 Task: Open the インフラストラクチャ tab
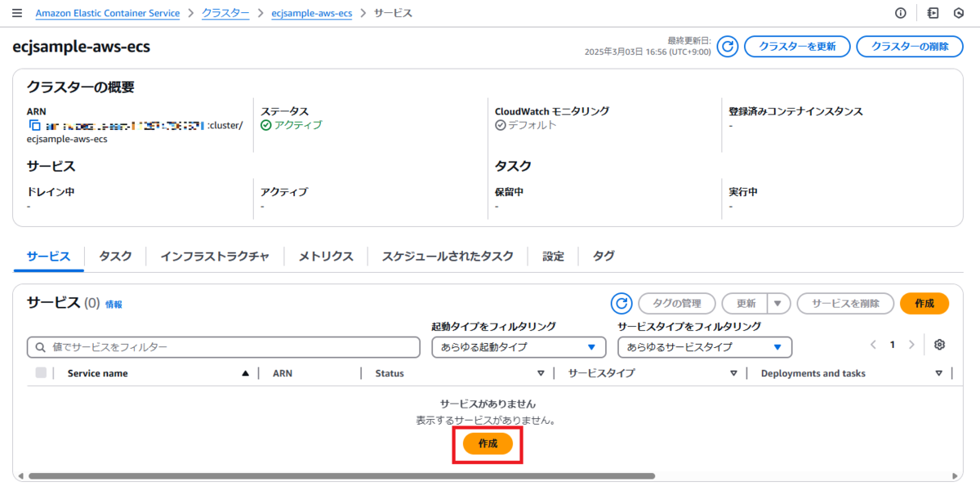pos(215,256)
